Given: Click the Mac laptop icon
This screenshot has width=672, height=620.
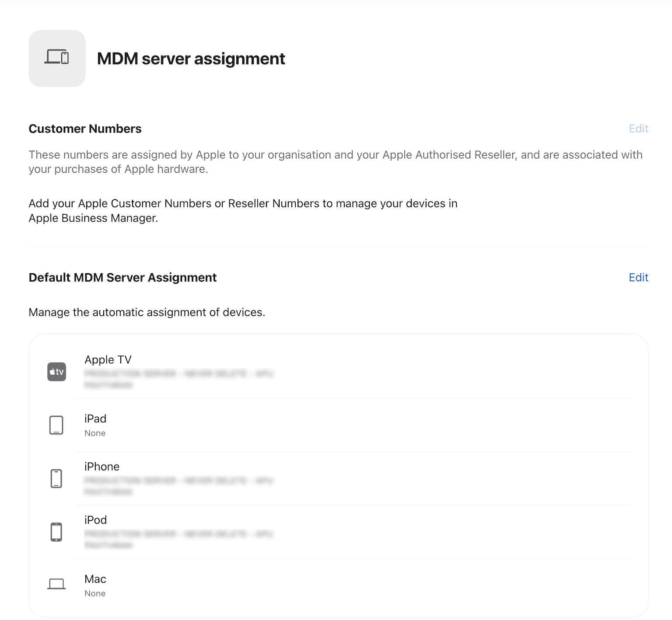Looking at the screenshot, I should [56, 584].
